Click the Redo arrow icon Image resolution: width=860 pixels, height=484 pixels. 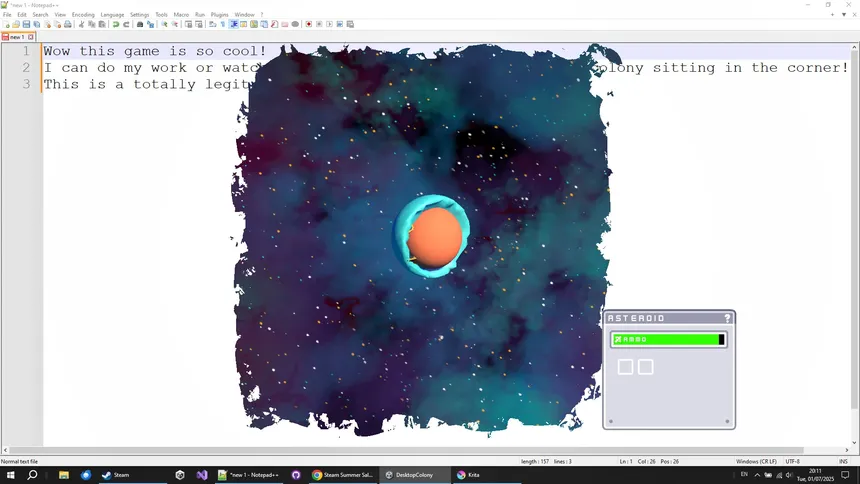click(x=126, y=24)
